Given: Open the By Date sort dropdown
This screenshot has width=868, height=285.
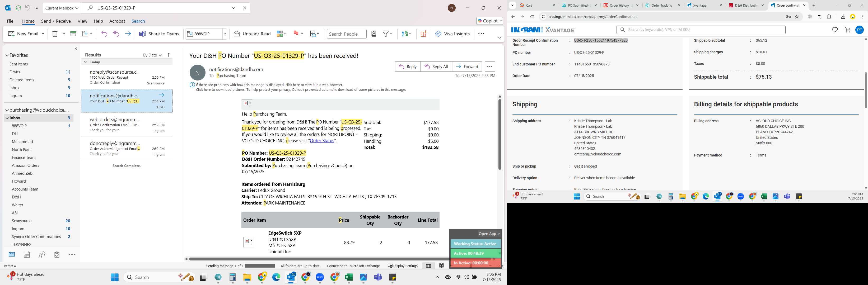Looking at the screenshot, I should pyautogui.click(x=152, y=55).
